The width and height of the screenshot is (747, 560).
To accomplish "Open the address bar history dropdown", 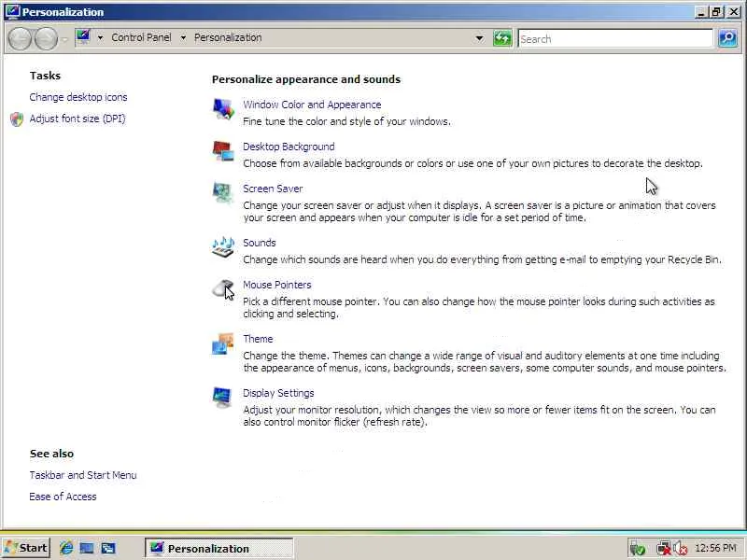I will click(x=479, y=38).
